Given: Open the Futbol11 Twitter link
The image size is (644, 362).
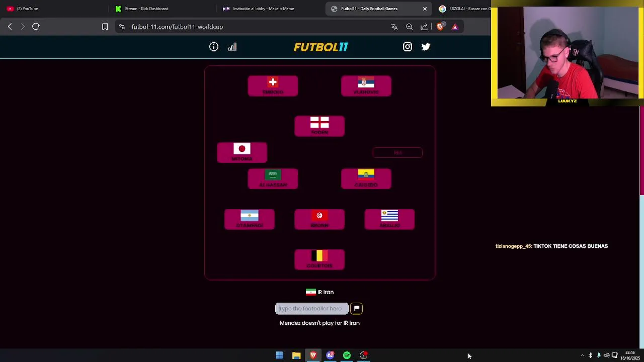Looking at the screenshot, I should coord(426,47).
